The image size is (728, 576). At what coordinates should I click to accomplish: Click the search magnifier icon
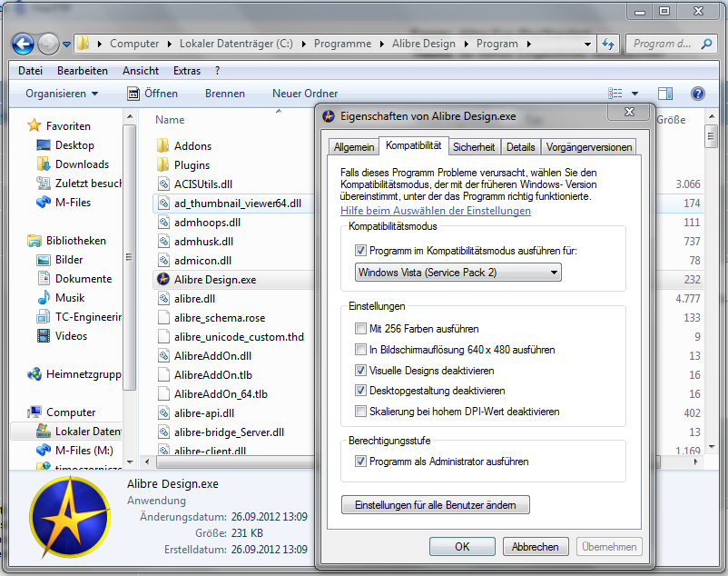pyautogui.click(x=706, y=44)
